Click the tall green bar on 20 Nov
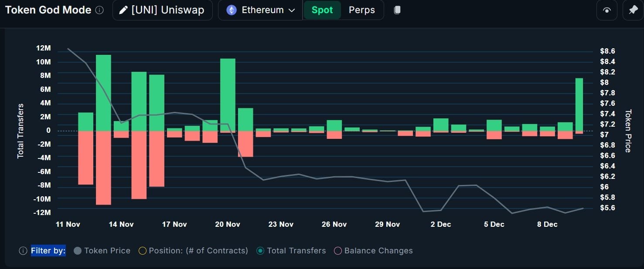Viewport: 644px width, 269px height. [228, 94]
